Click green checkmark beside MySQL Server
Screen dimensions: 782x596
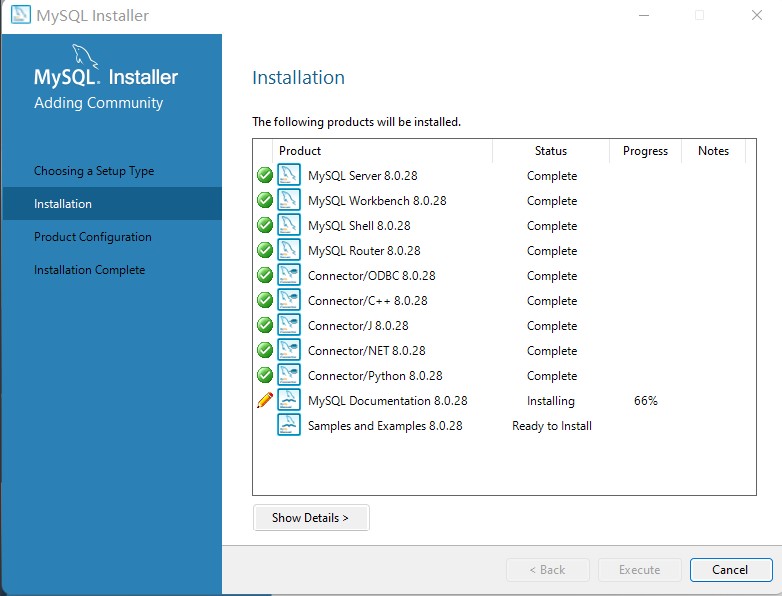(x=265, y=175)
